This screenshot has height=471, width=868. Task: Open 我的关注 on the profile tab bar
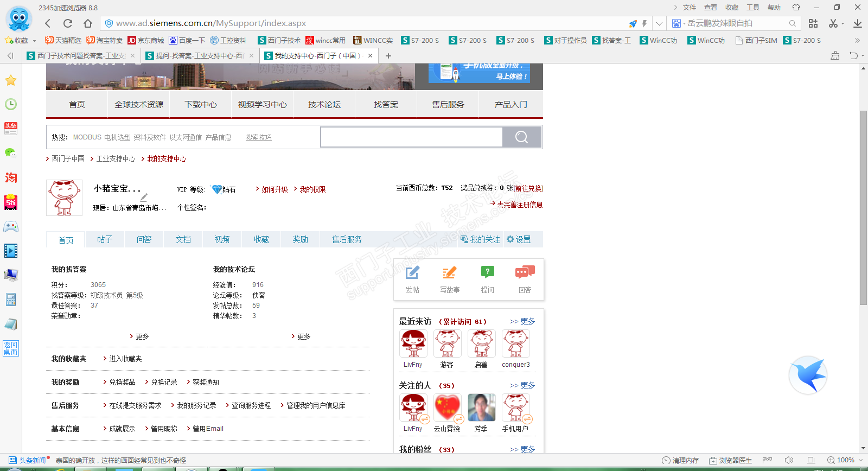click(x=481, y=239)
